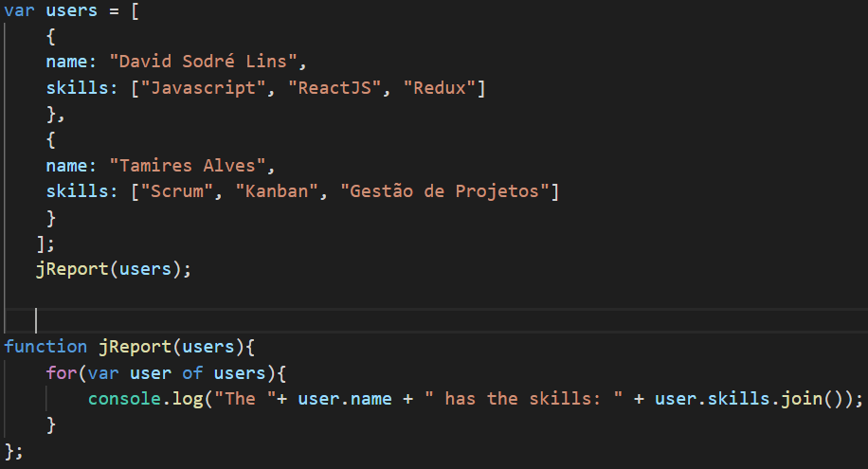Click the string "David Sodré Lins"
The width and height of the screenshot is (868, 469).
204,62
